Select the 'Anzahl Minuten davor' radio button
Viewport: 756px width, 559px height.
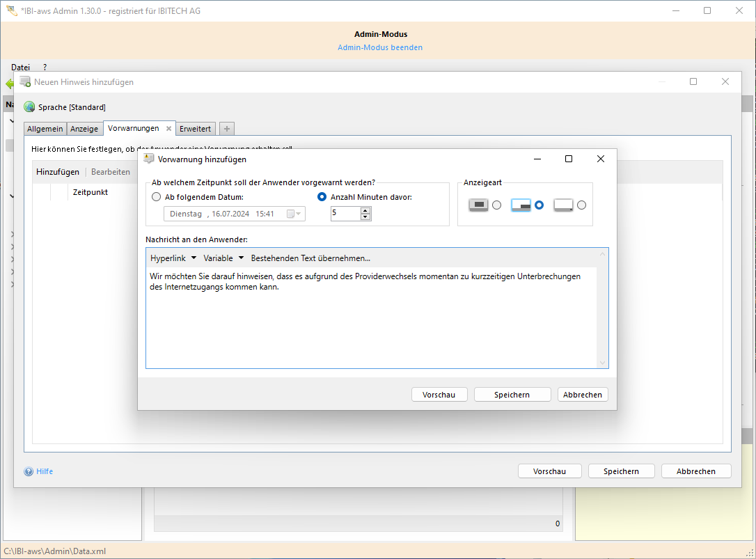tap(322, 197)
